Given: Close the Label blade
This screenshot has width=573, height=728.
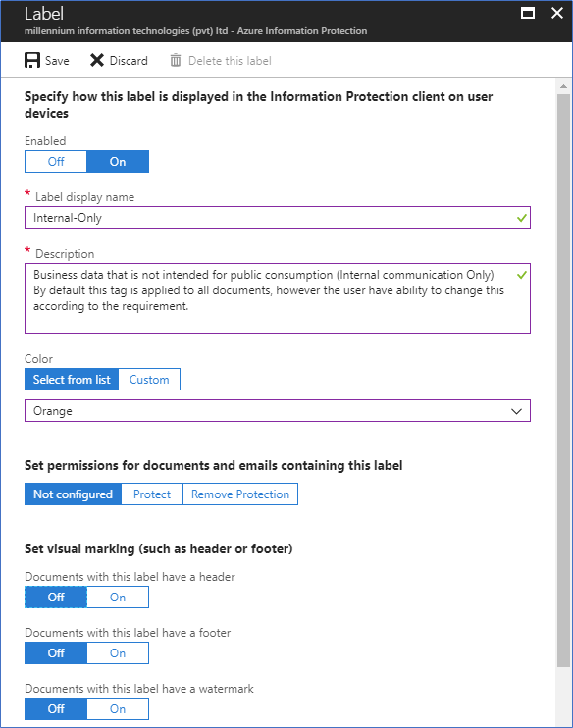Looking at the screenshot, I should pyautogui.click(x=556, y=13).
